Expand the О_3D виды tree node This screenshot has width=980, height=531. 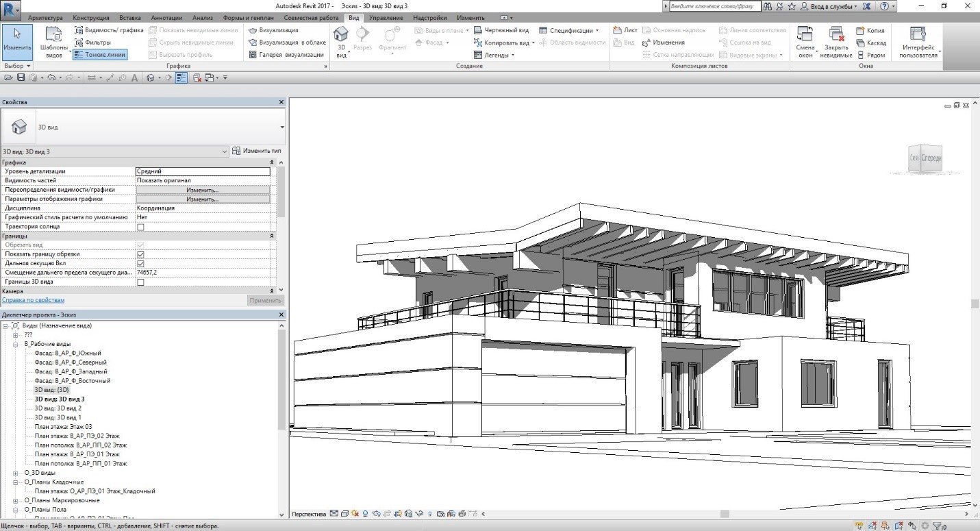pyautogui.click(x=16, y=473)
